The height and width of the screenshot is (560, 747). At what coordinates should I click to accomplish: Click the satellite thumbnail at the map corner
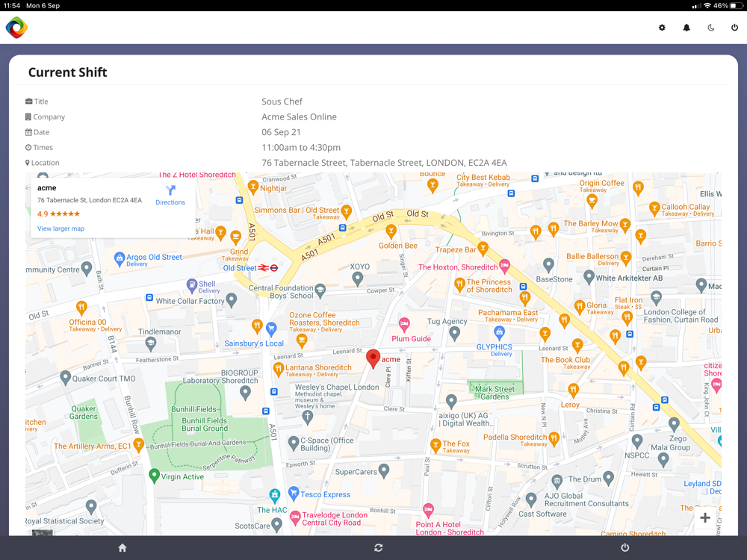click(x=42, y=532)
